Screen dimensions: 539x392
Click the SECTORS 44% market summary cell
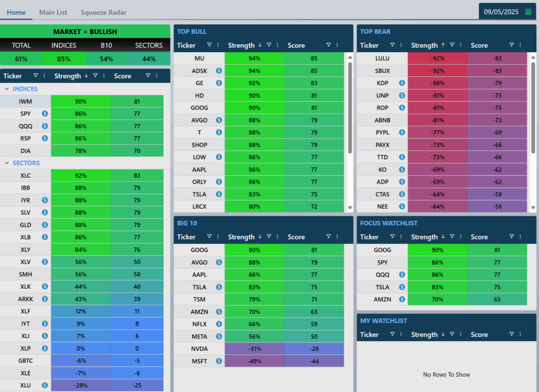click(x=149, y=59)
